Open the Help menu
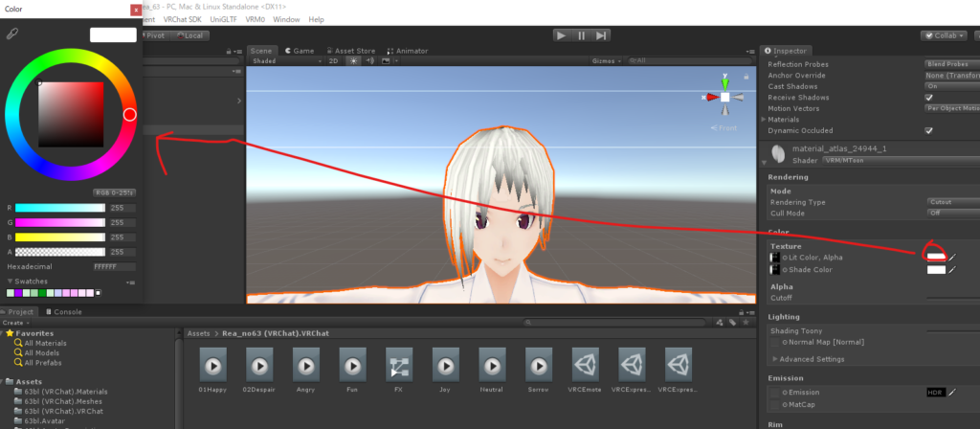The width and height of the screenshot is (980, 429). (x=316, y=19)
